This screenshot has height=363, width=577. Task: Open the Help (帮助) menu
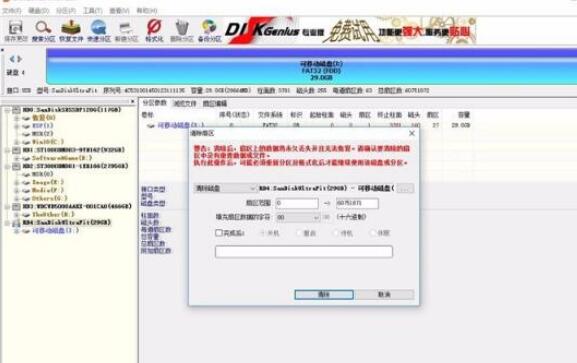[x=146, y=11]
